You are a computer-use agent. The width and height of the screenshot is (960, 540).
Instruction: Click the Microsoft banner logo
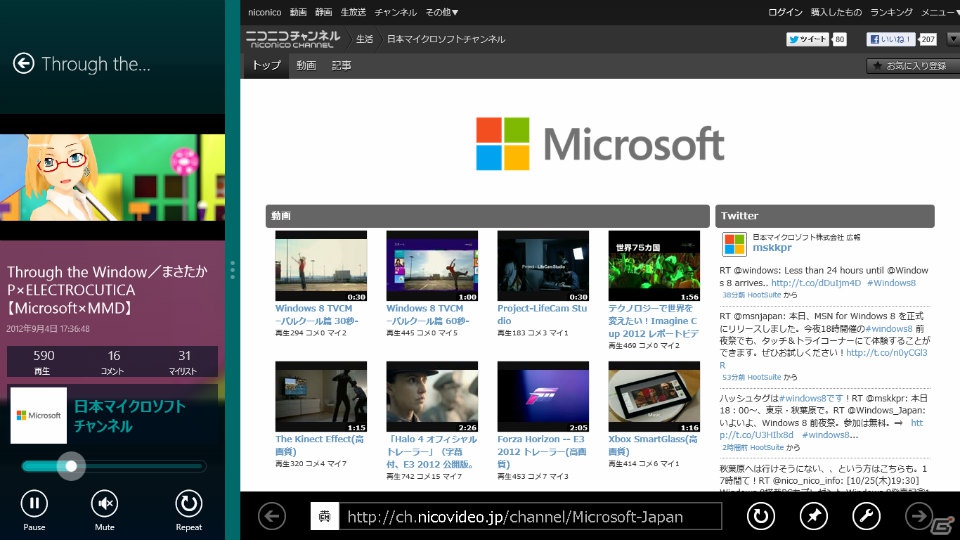tap(600, 144)
